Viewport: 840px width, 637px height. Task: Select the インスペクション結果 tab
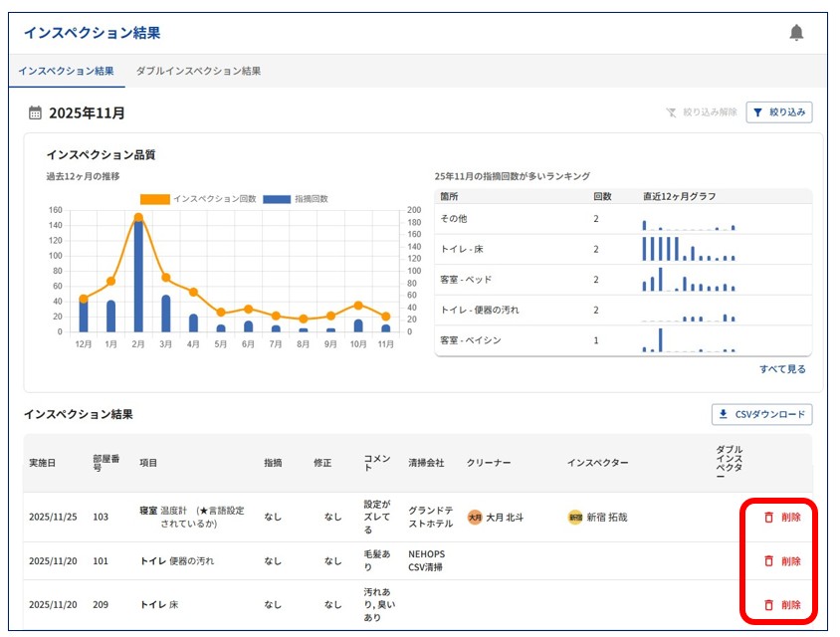click(x=66, y=72)
